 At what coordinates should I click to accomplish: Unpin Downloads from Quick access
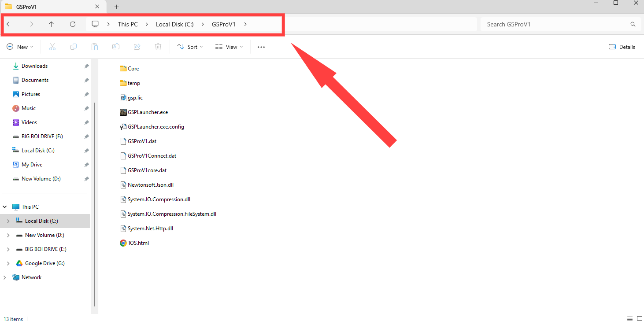coord(86,66)
